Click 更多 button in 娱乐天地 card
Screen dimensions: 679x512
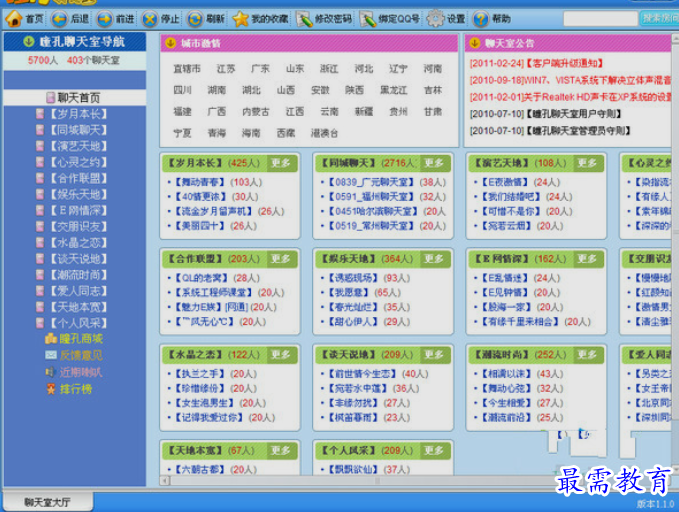tap(434, 259)
